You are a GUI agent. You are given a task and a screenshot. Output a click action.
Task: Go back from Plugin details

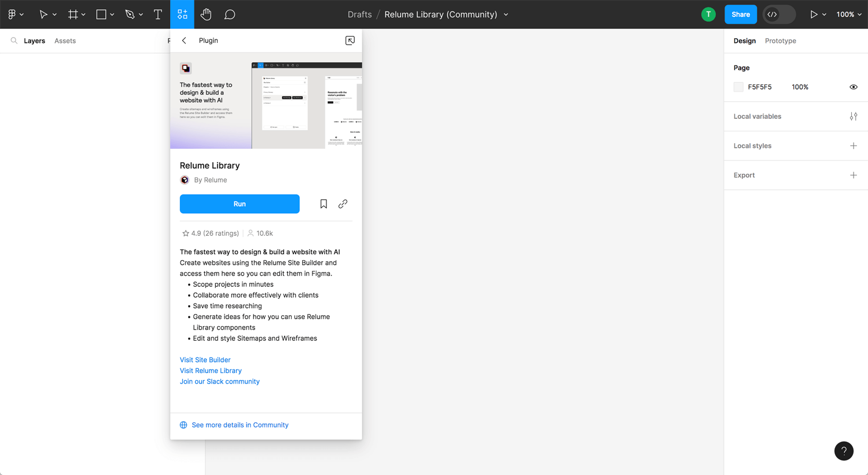184,41
